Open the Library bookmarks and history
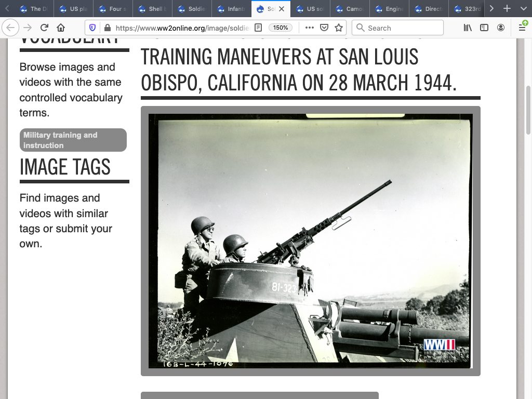Screen dimensions: 532x399 coord(468,28)
